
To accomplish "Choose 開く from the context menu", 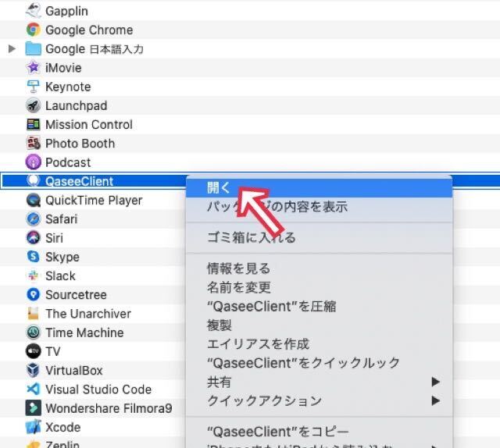I will [x=320, y=187].
